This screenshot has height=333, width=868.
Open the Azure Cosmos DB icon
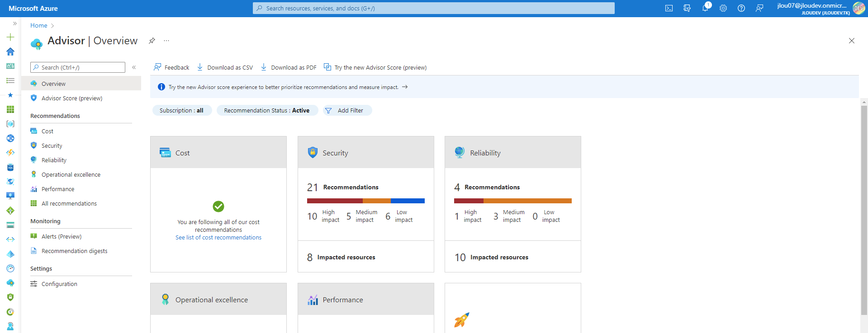click(x=10, y=182)
